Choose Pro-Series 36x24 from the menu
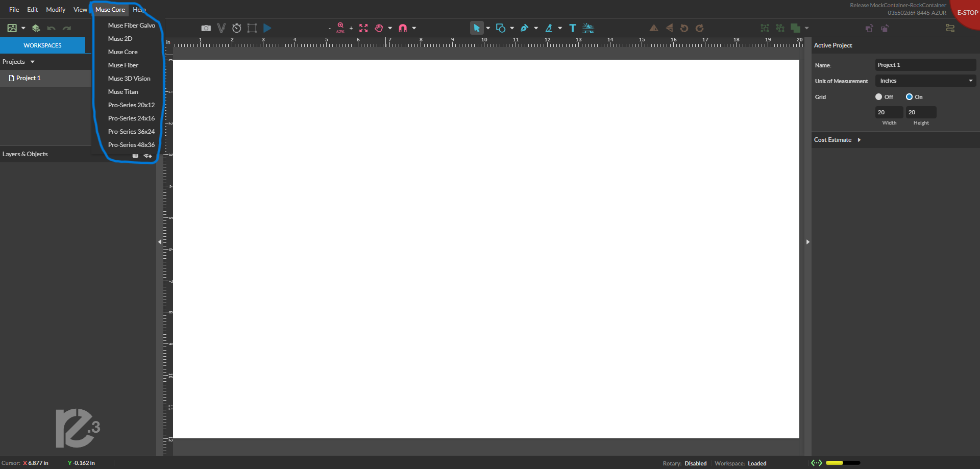 click(131, 131)
